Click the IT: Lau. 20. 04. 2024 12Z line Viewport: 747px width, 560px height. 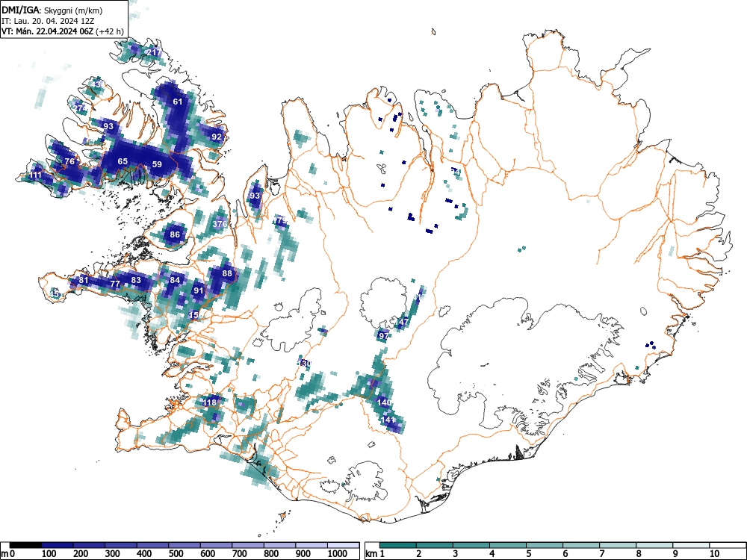pyautogui.click(x=48, y=21)
